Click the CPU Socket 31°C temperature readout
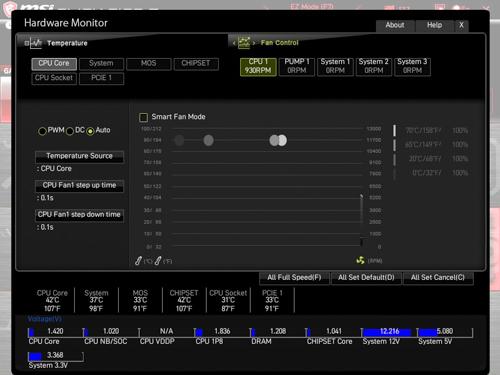 (x=228, y=301)
